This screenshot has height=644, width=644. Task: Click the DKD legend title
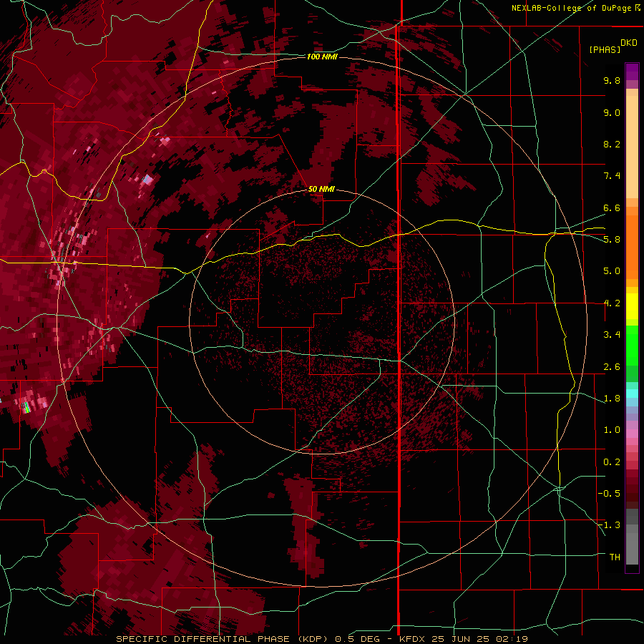[629, 43]
